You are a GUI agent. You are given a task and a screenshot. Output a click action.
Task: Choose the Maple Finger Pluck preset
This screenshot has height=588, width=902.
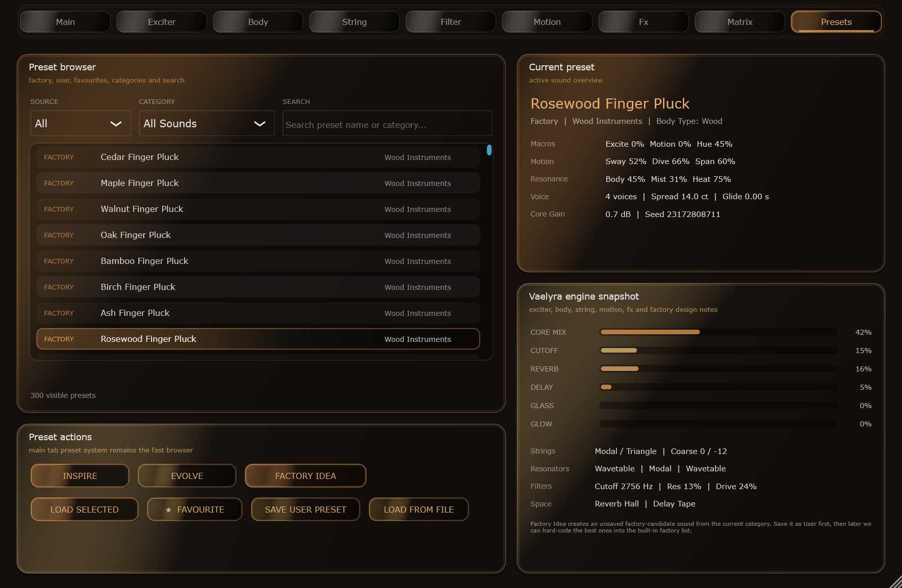(x=258, y=183)
